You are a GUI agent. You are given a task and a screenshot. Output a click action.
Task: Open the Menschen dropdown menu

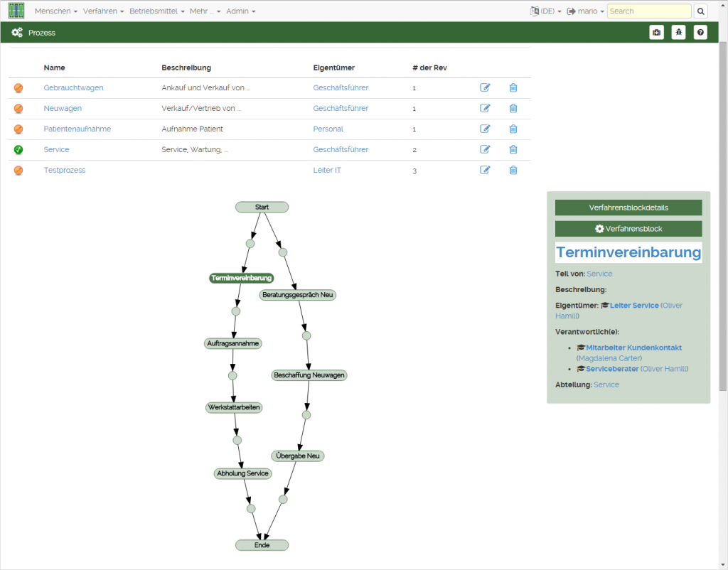tap(55, 11)
